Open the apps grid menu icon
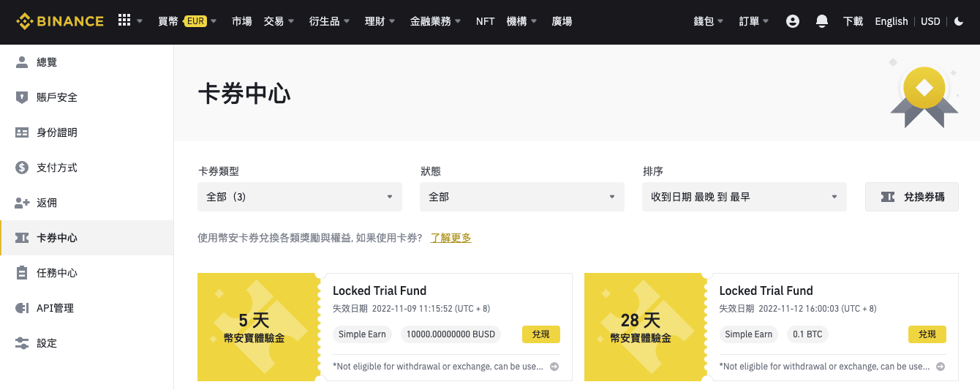This screenshot has height=390, width=980. (124, 20)
